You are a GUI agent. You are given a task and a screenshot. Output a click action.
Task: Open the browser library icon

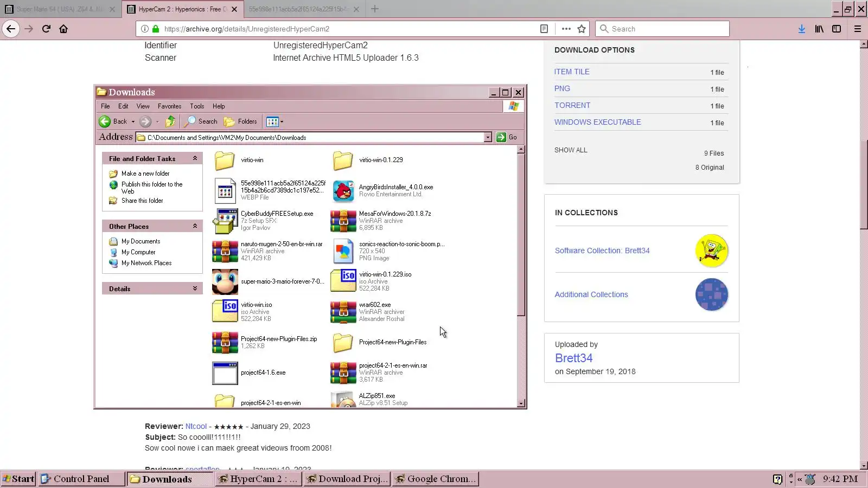tap(819, 29)
